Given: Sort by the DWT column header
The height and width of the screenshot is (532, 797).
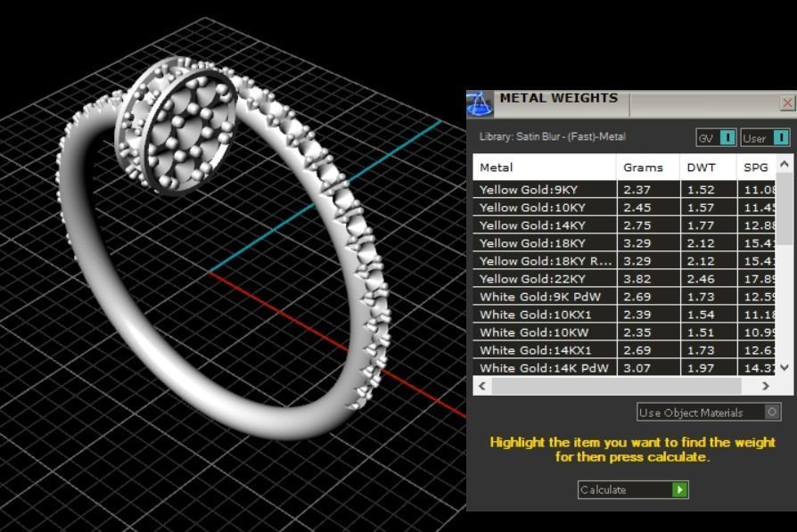Looking at the screenshot, I should click(709, 168).
